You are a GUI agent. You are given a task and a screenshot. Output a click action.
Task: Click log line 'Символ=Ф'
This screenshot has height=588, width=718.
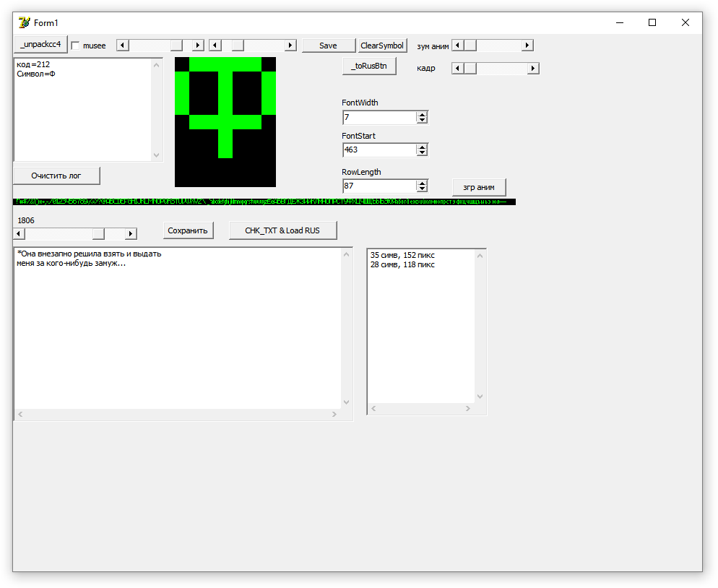(36, 74)
